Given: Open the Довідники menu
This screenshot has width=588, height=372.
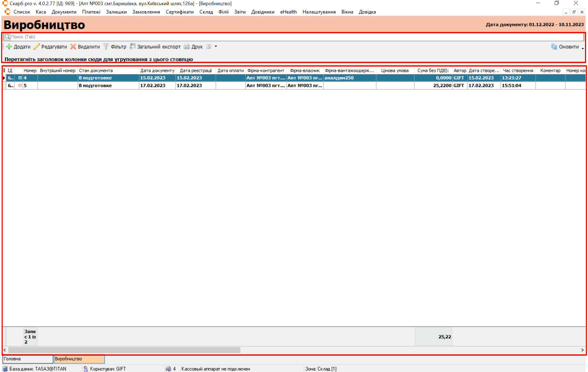Looking at the screenshot, I should click(x=262, y=12).
